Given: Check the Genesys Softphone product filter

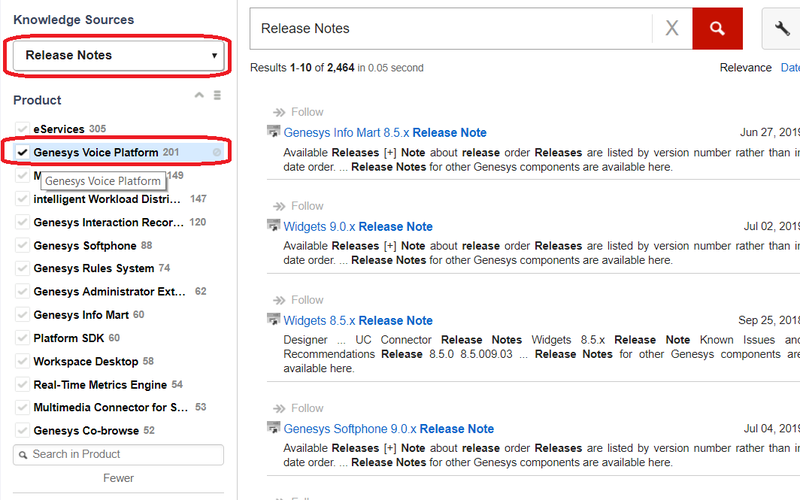Looking at the screenshot, I should point(22,245).
